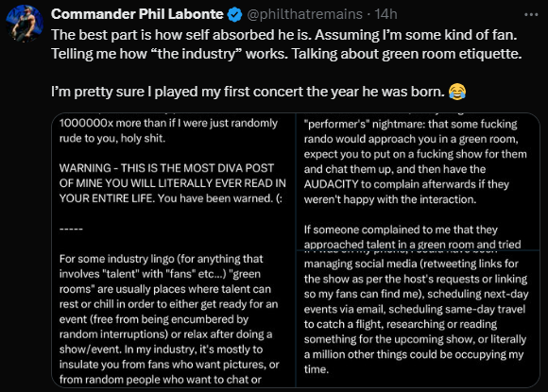Open the tweet's three-dot more options menu
Image resolution: width=548 pixels, height=392 pixels.
tap(531, 15)
